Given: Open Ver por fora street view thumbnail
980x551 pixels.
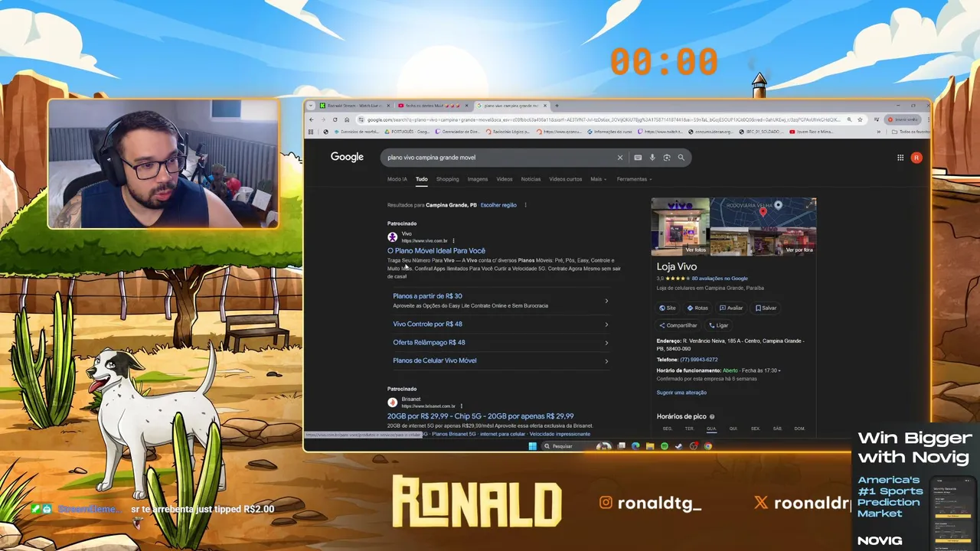Looking at the screenshot, I should pyautogui.click(x=763, y=241).
